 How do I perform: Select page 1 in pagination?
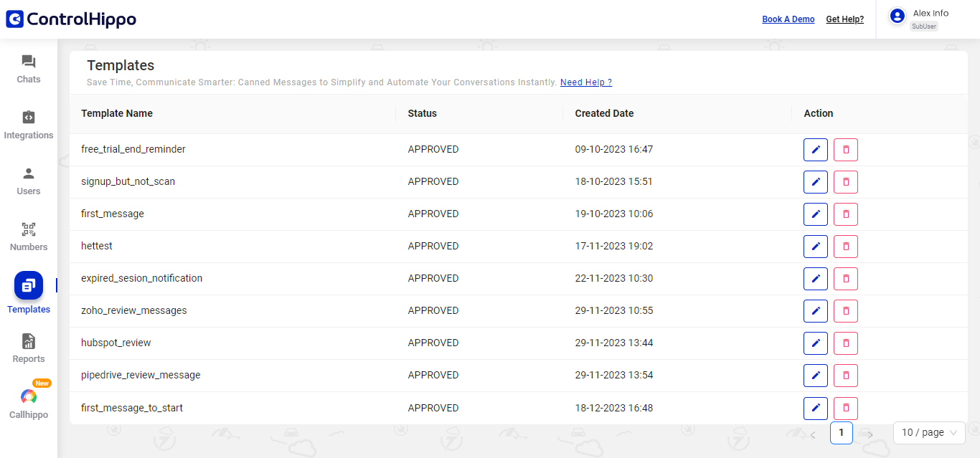841,432
